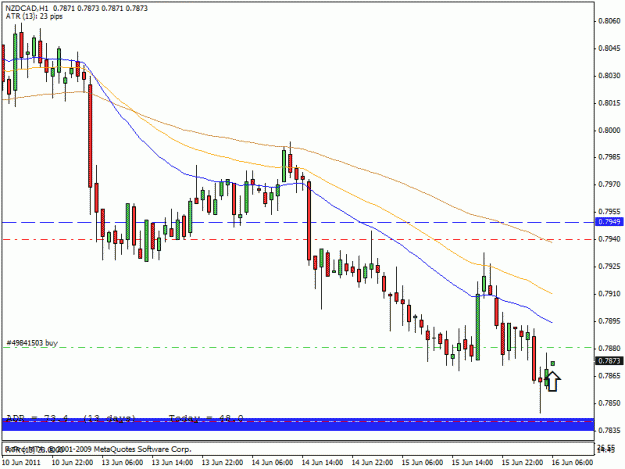Viewport: 625px width, 469px height.
Task: Click the 14 Jun 14:00 time label
Action: (x=322, y=462)
